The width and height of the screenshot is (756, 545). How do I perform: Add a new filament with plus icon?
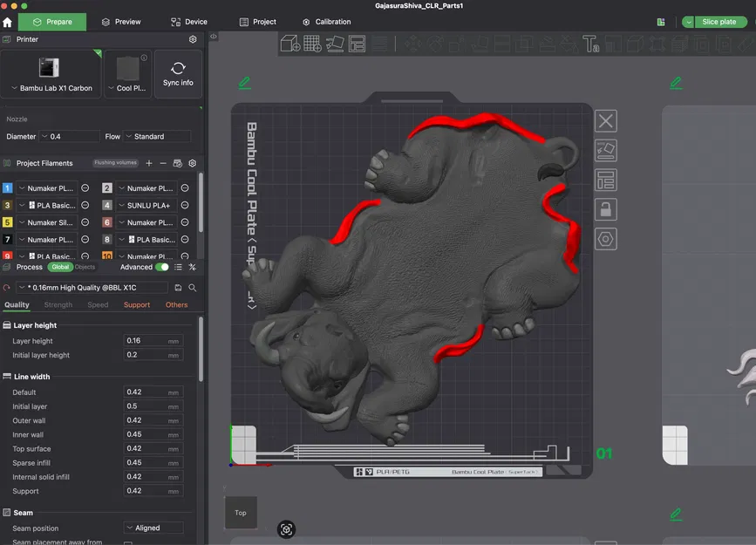[149, 163]
